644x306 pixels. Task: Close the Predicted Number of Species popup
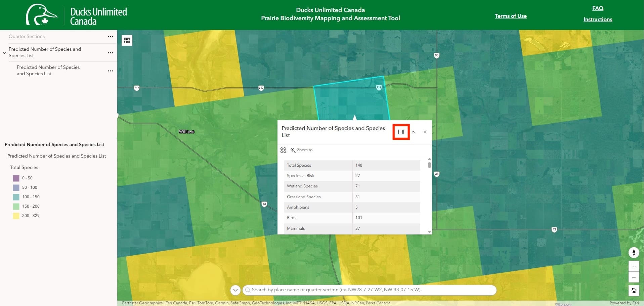click(425, 132)
